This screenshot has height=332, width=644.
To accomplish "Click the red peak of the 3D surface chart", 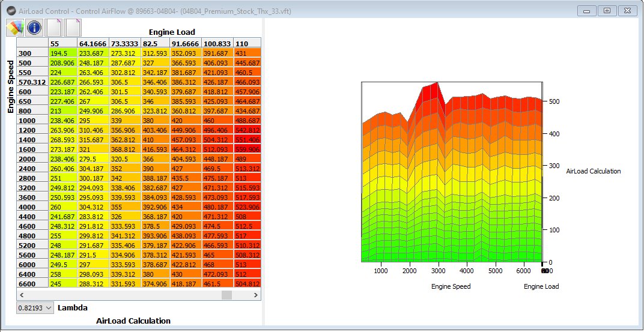I will click(430, 92).
